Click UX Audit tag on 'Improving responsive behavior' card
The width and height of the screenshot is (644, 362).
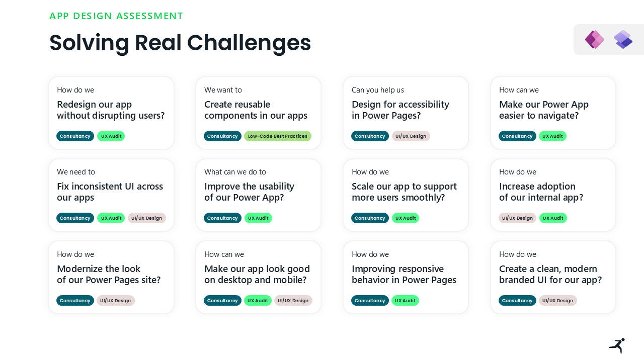405,301
